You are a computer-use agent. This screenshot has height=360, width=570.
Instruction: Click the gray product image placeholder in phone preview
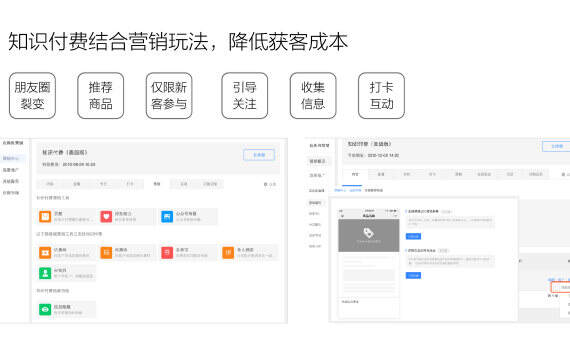click(x=369, y=235)
